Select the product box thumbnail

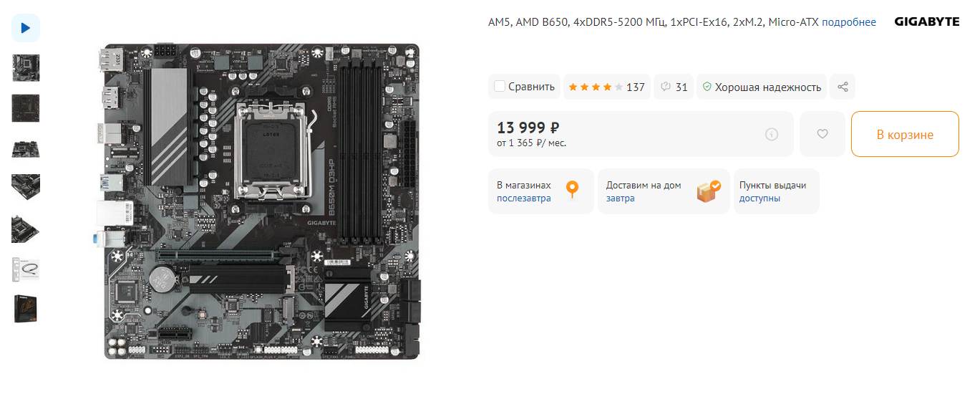click(26, 309)
